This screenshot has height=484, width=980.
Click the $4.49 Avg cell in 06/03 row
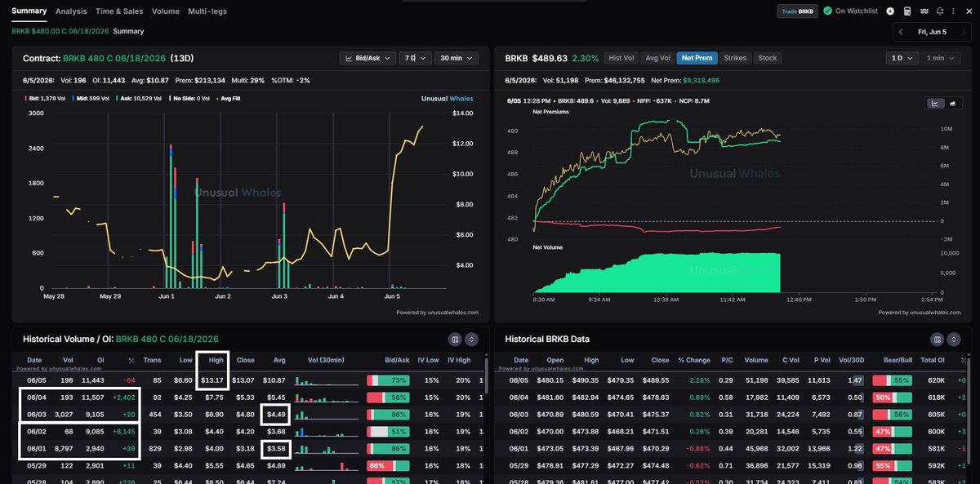274,414
